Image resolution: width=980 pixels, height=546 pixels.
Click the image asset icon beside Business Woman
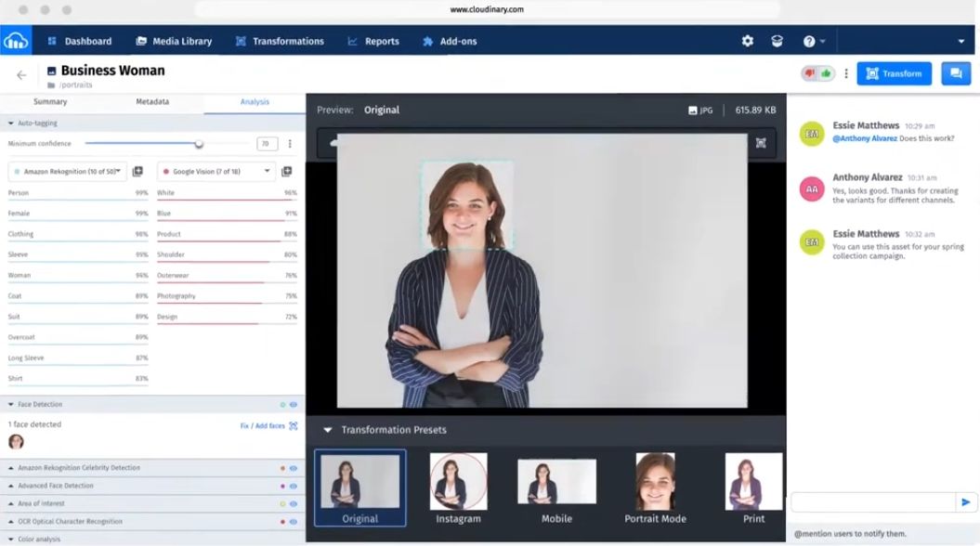coord(51,71)
